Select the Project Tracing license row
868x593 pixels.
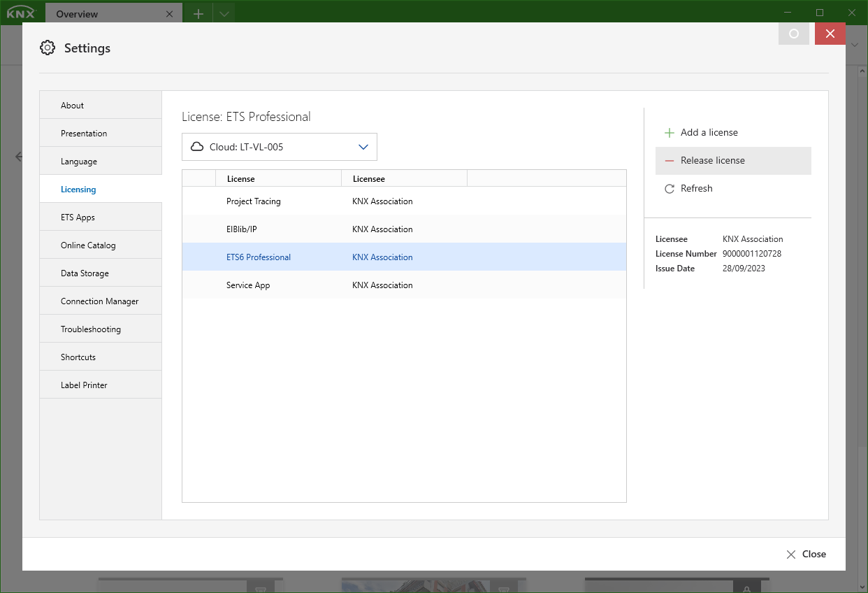click(404, 201)
